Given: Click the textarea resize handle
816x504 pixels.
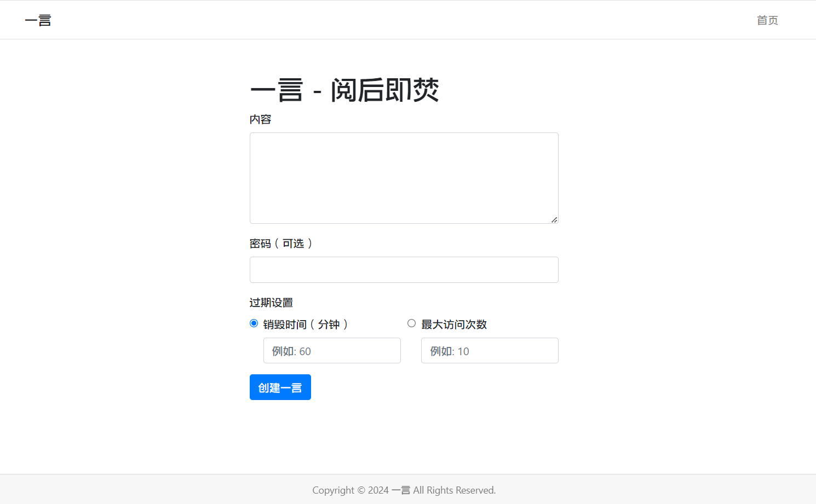Looking at the screenshot, I should 555,220.
